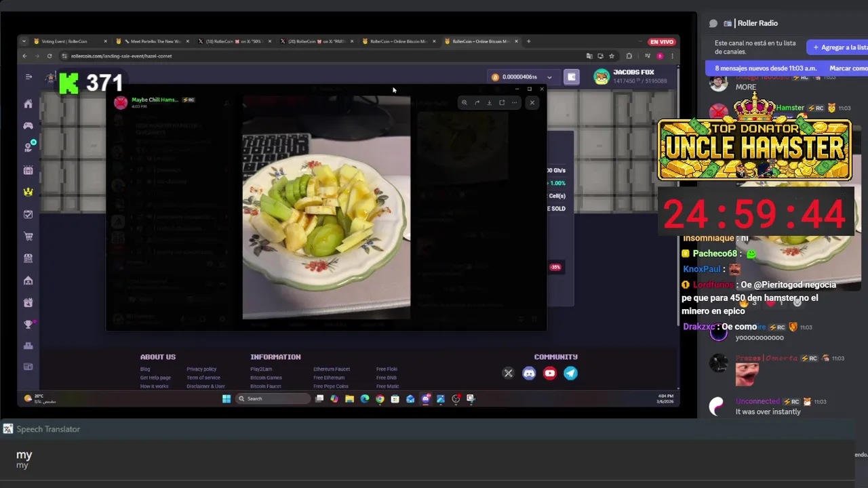Screen dimensions: 868x488
Task: Switch to Meet Partello browser tab
Action: click(x=153, y=41)
